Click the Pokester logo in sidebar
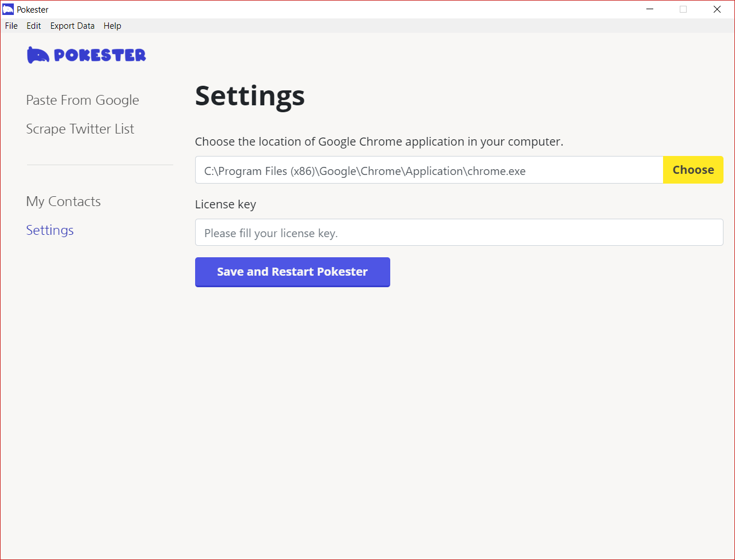This screenshot has width=735, height=560. pyautogui.click(x=86, y=55)
